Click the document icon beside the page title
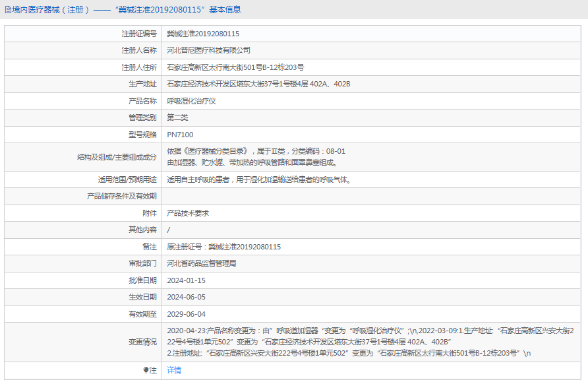This screenshot has width=588, height=384. (7, 10)
